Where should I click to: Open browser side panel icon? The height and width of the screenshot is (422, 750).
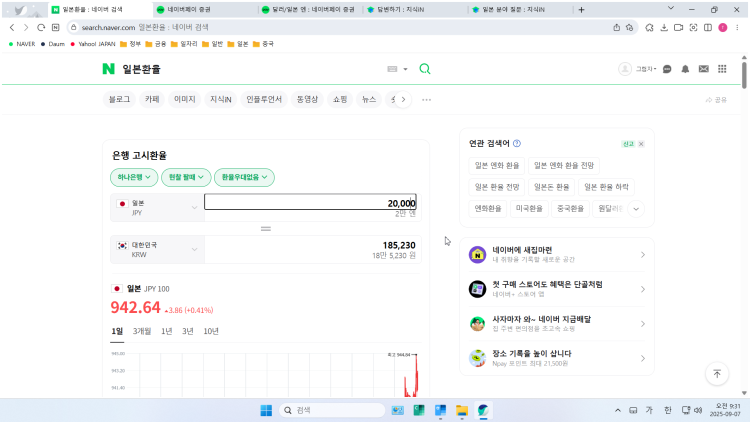tap(708, 28)
